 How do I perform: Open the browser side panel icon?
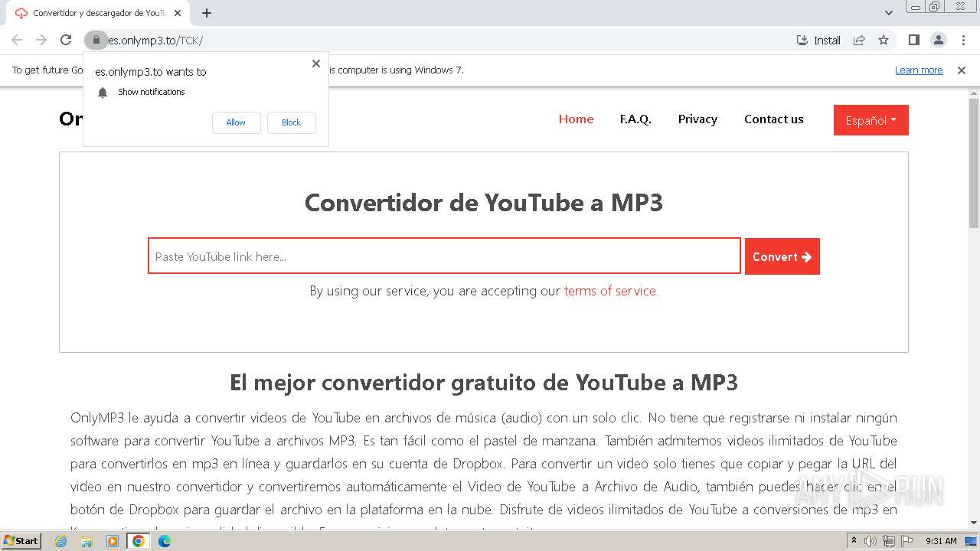tap(913, 40)
